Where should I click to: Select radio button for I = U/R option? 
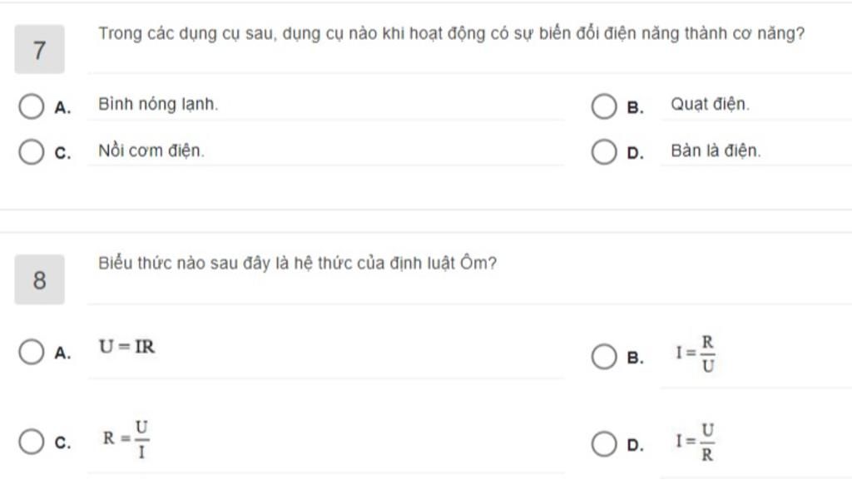click(x=603, y=444)
